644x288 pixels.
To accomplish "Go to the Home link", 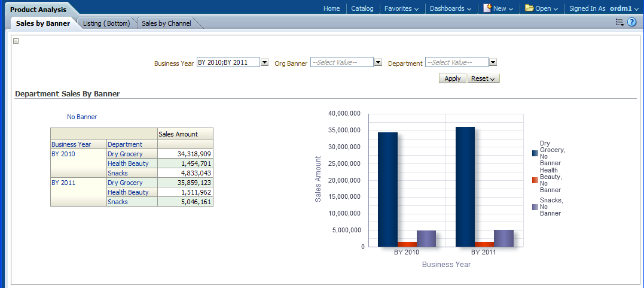I will click(331, 8).
